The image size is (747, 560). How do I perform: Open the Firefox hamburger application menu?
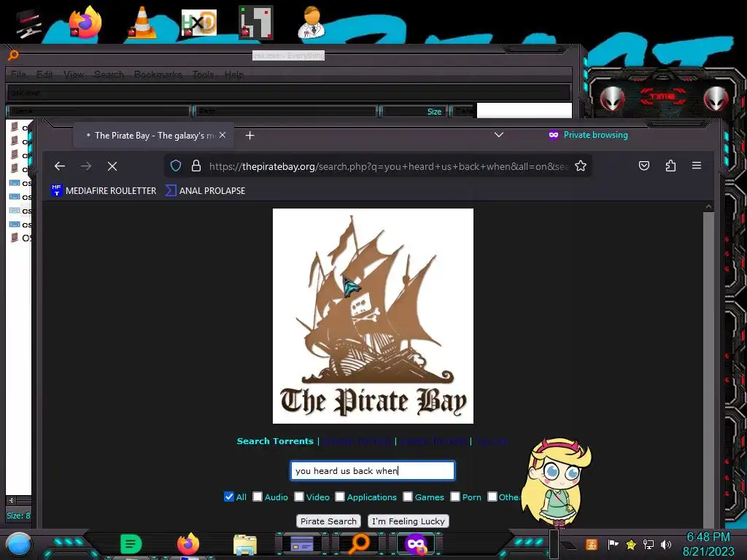click(x=697, y=166)
